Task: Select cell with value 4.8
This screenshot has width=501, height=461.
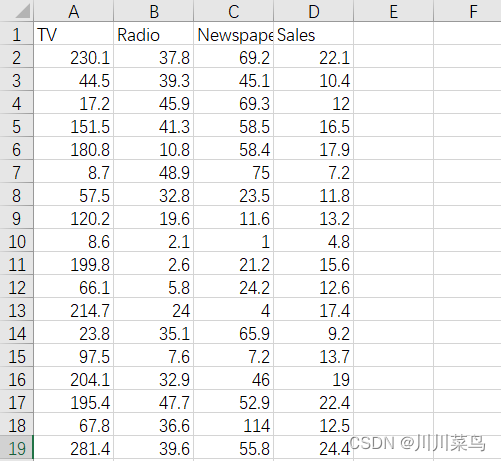Action: click(x=314, y=241)
